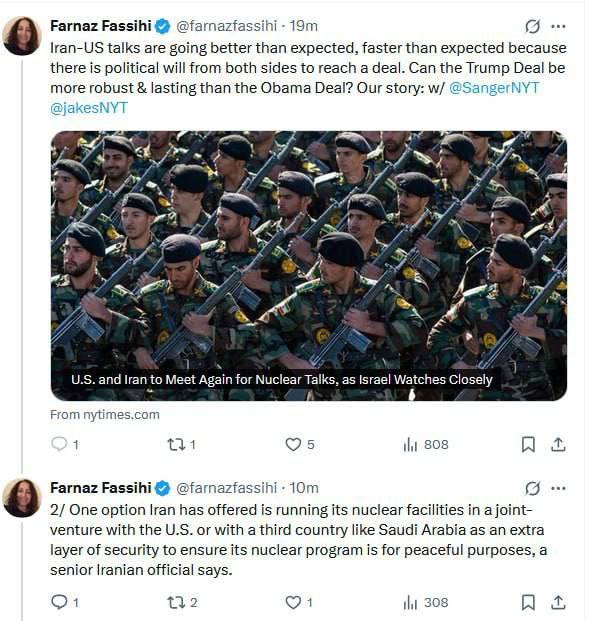The image size is (610, 621).
Task: View analytics showing 308 views
Action: pos(410,602)
